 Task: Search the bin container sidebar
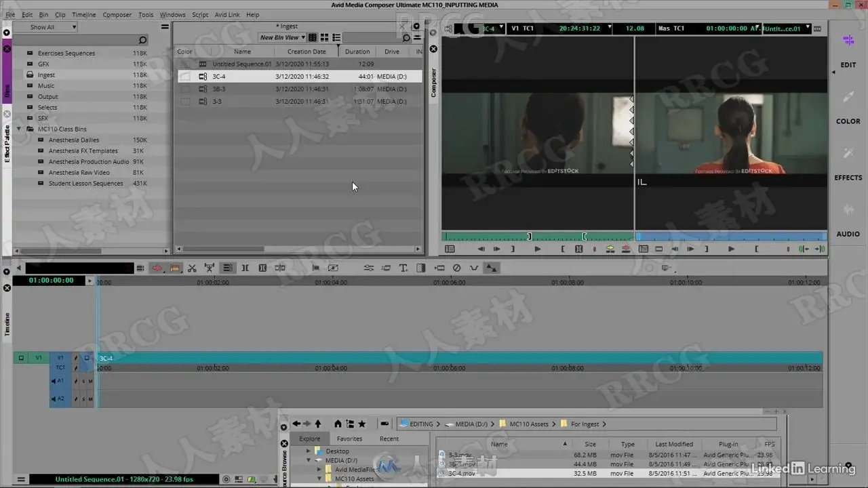click(x=142, y=40)
